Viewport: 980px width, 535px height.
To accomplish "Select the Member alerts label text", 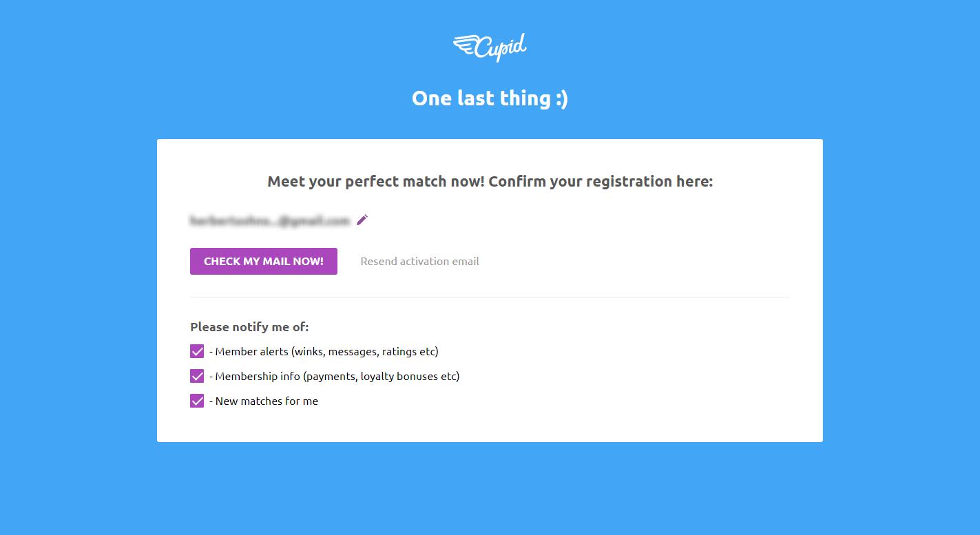I will [324, 351].
